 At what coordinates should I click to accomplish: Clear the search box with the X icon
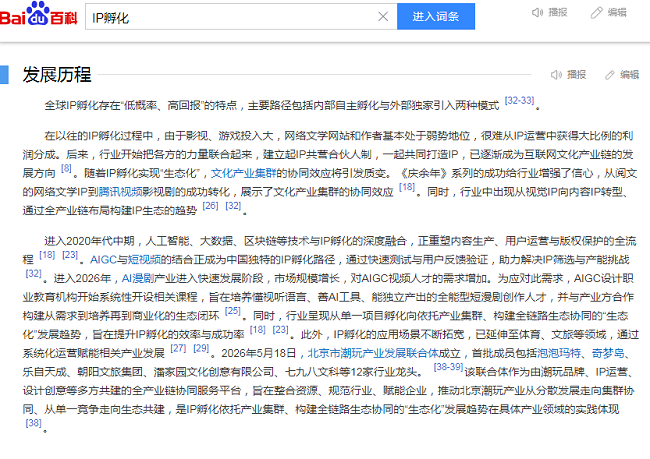coord(383,17)
